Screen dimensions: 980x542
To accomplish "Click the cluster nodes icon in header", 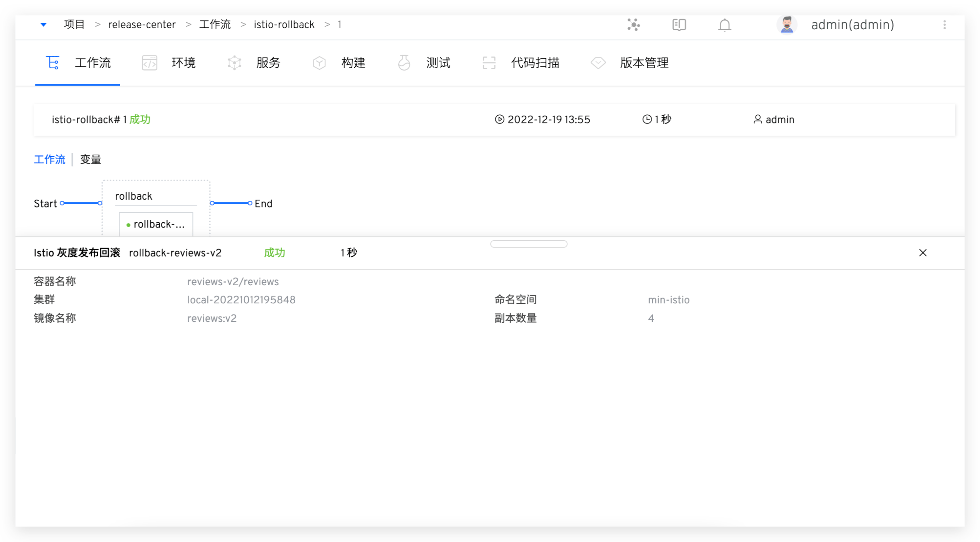I will click(x=633, y=25).
